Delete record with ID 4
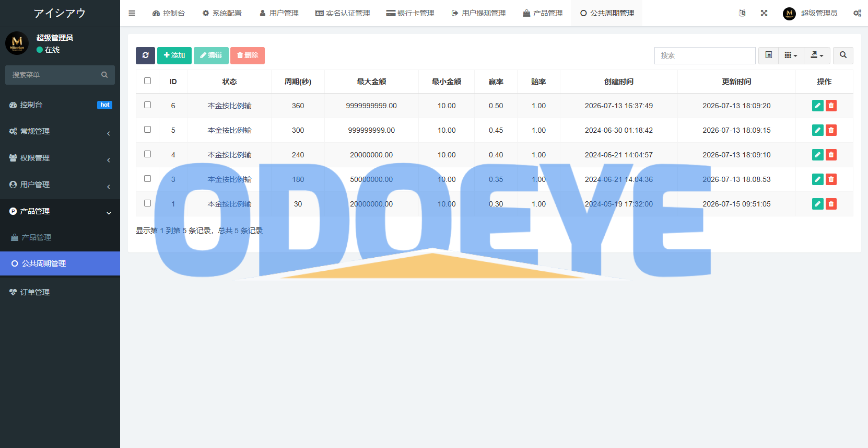 pos(831,155)
